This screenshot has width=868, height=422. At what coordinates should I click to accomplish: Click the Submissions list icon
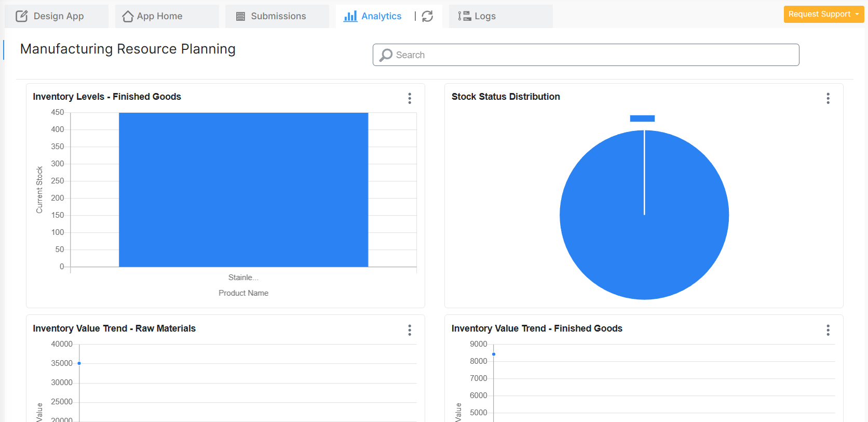pyautogui.click(x=240, y=17)
